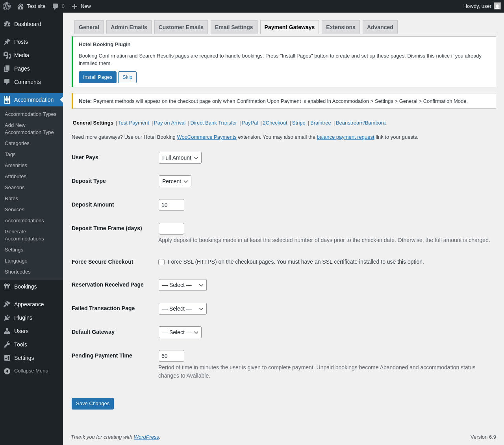
Task: Focus the Pending Payment Time field
Action: (171, 356)
